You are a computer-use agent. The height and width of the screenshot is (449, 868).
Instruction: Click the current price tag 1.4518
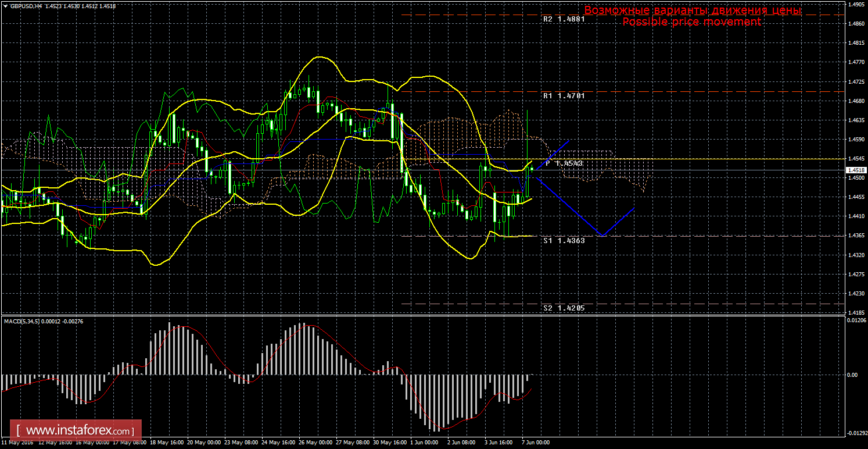click(x=855, y=170)
